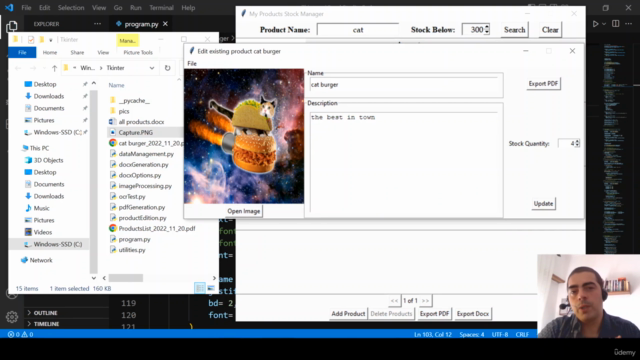Image resolution: width=640 pixels, height=360 pixels.
Task: Switch to large icons view in File Explorer
Action: (211, 288)
